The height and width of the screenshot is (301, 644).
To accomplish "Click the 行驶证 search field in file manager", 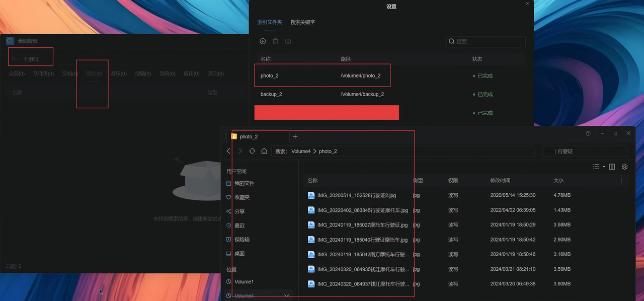I will tap(585, 151).
